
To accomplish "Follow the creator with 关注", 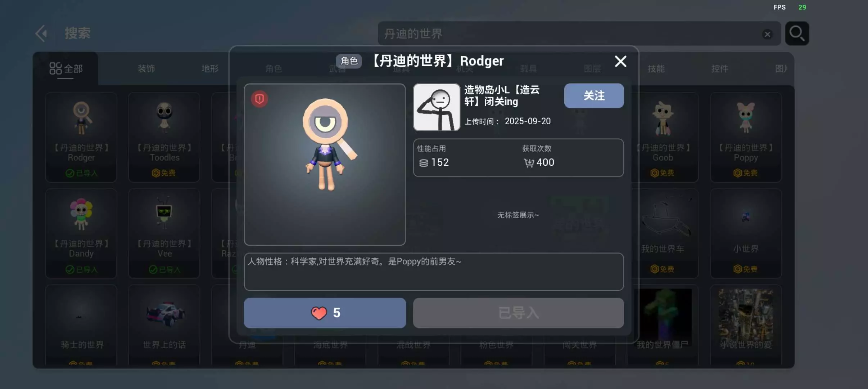I will [594, 95].
